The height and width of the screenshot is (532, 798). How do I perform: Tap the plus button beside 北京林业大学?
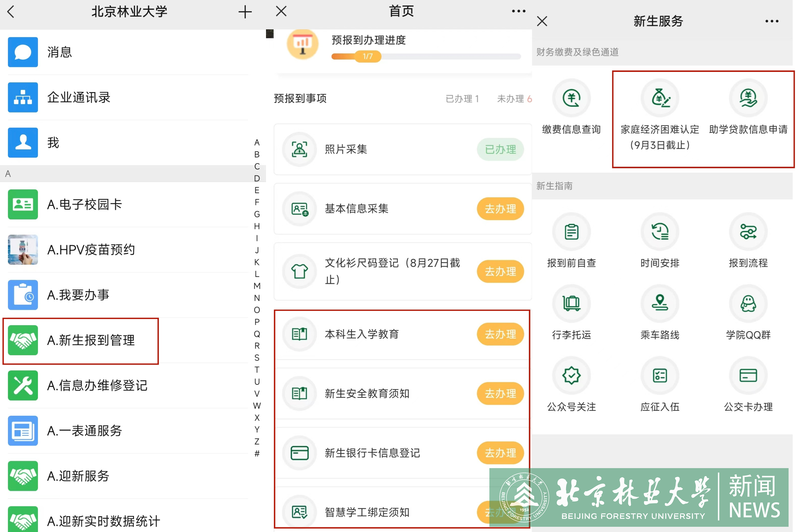pyautogui.click(x=245, y=12)
